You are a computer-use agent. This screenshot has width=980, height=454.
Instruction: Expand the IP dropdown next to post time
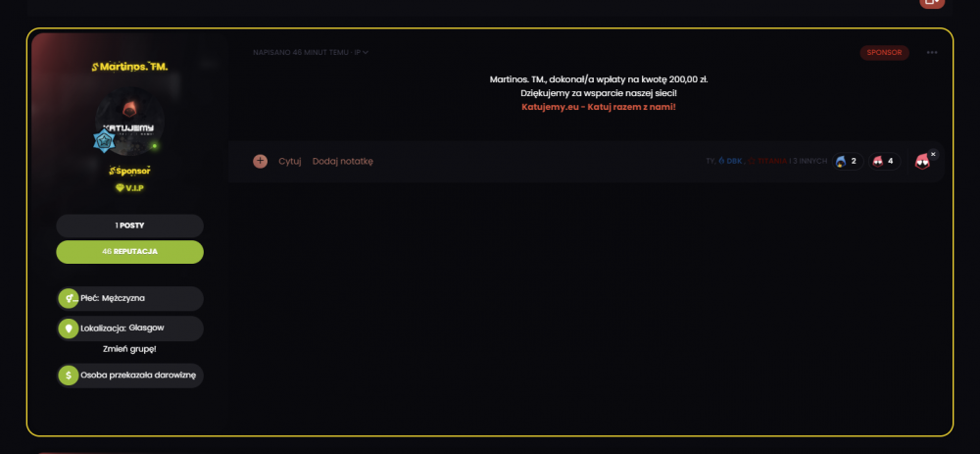[x=362, y=53]
